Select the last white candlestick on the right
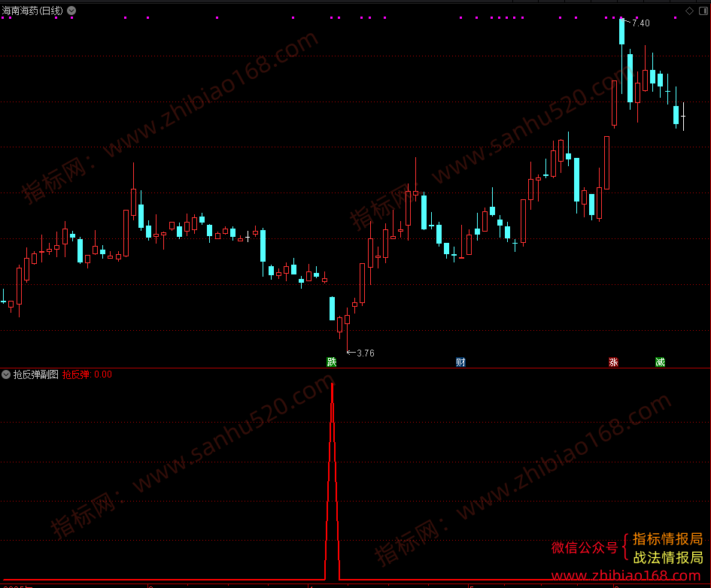Viewport: 711px width, 588px height. [683, 117]
